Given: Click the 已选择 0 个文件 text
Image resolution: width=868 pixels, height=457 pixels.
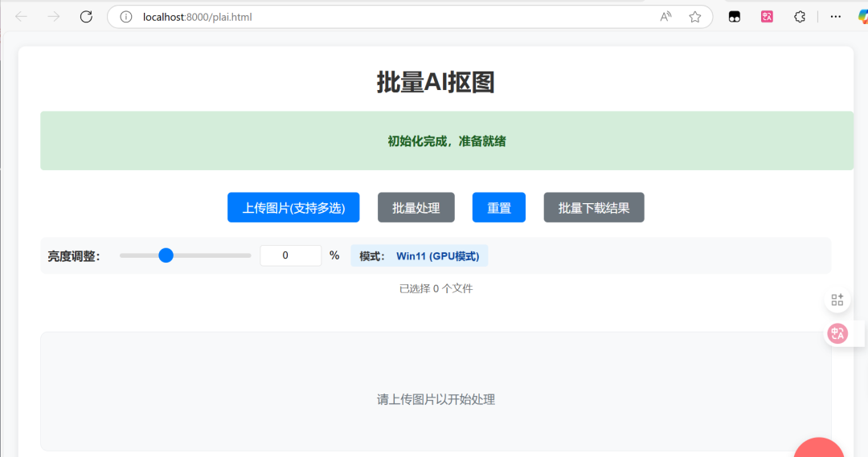Looking at the screenshot, I should (x=436, y=289).
